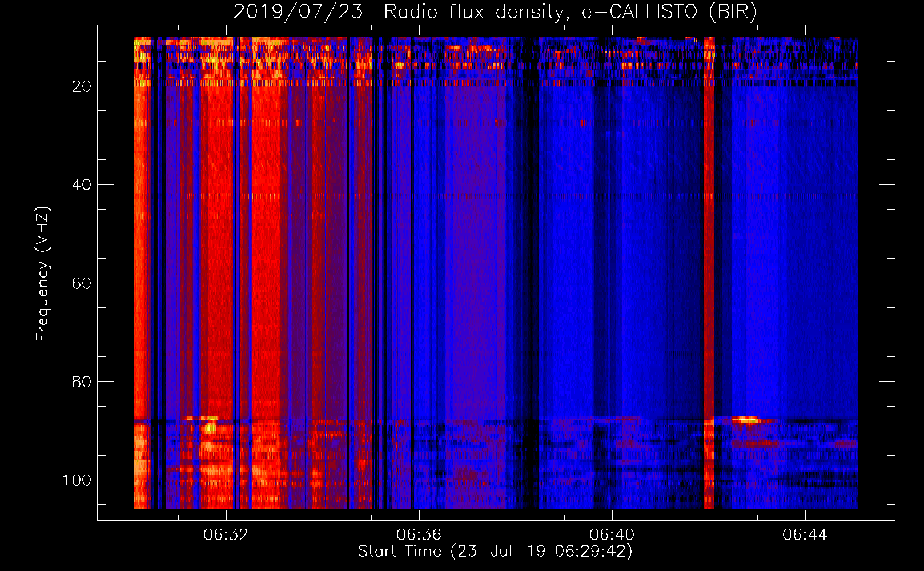Click the red vertical stripe near 06:42
This screenshot has width=924, height=571.
tap(709, 273)
